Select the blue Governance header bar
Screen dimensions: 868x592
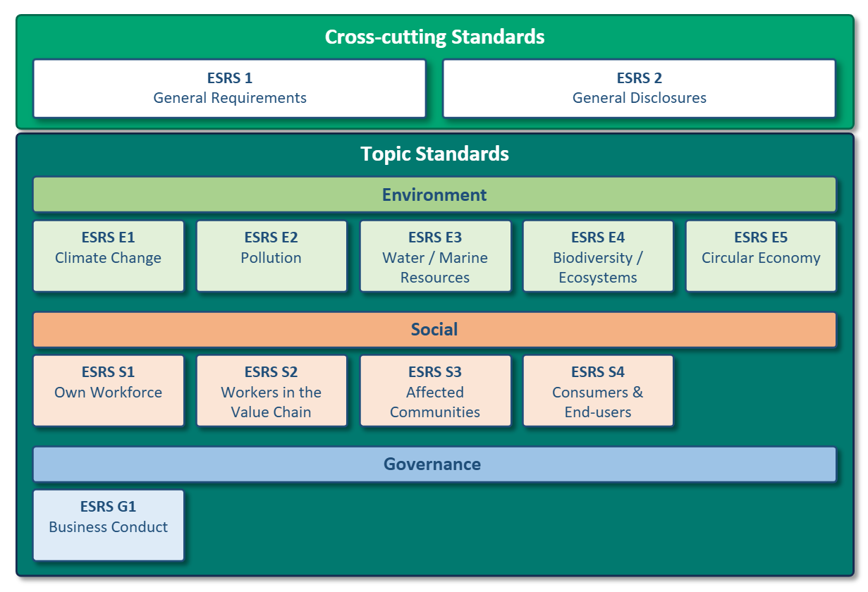tap(434, 464)
